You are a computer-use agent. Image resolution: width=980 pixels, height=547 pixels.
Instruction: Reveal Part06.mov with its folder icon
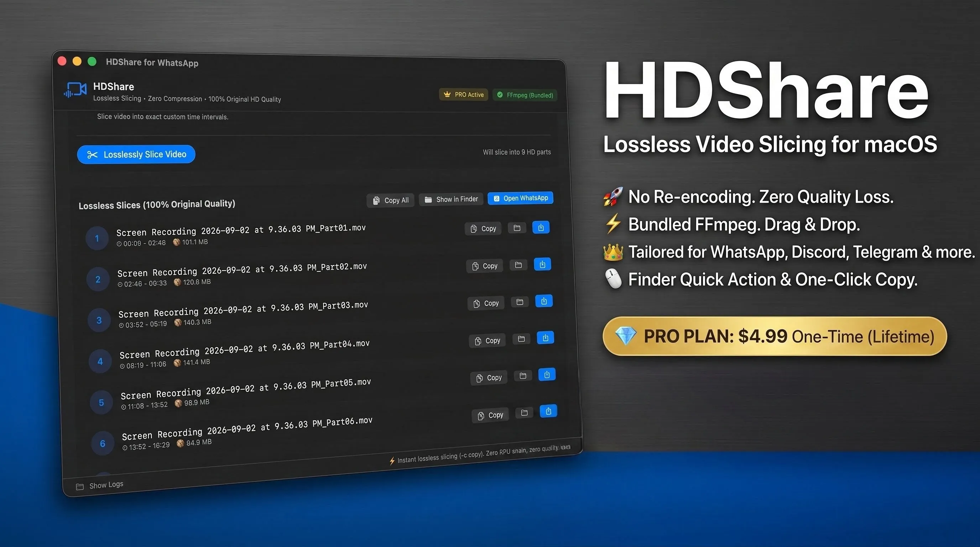coord(525,412)
